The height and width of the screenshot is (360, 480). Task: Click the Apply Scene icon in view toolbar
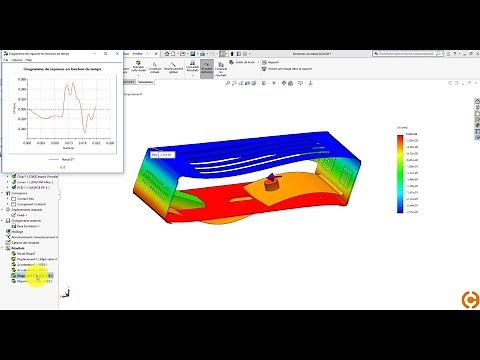(x=290, y=83)
